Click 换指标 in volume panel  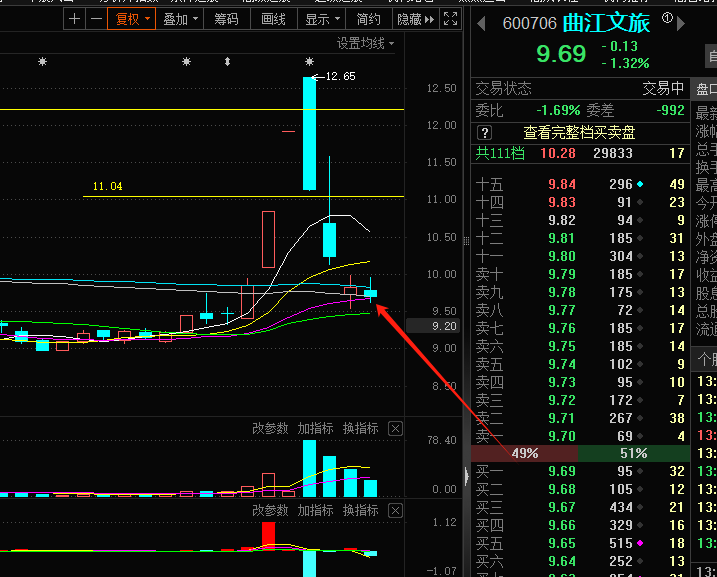tap(361, 428)
